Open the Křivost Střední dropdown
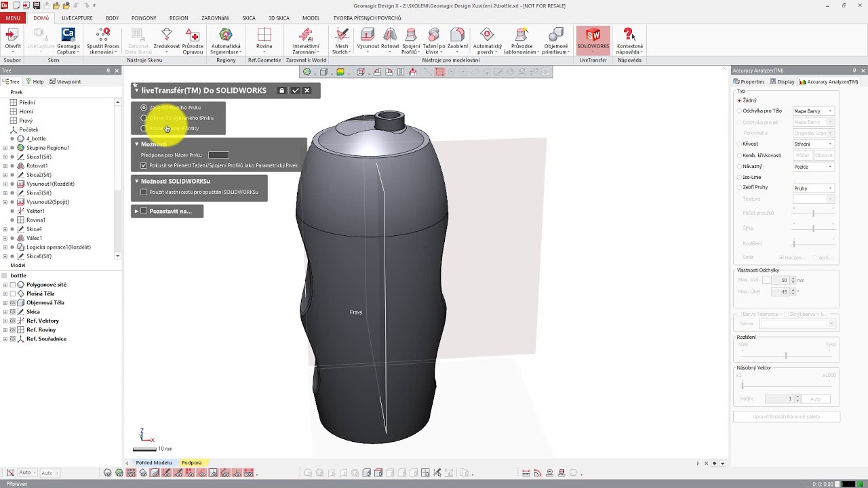Viewport: 868px width, 488px height. [813, 144]
